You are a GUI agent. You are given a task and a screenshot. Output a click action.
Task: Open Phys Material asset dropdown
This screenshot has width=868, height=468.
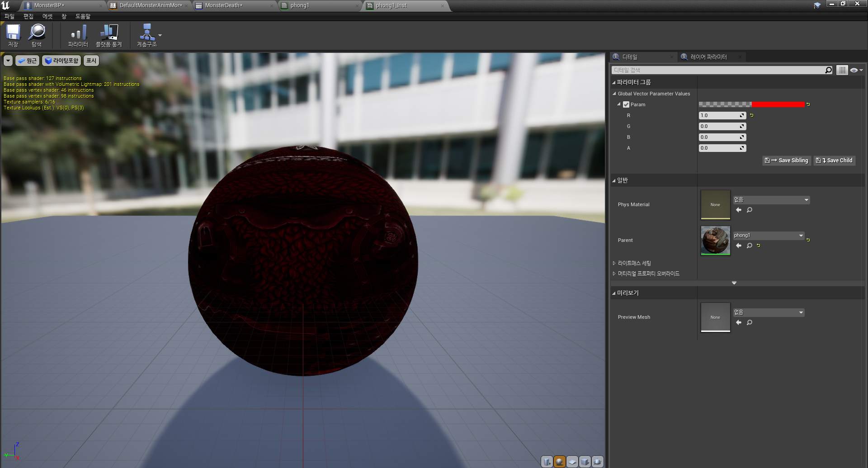[x=771, y=200]
